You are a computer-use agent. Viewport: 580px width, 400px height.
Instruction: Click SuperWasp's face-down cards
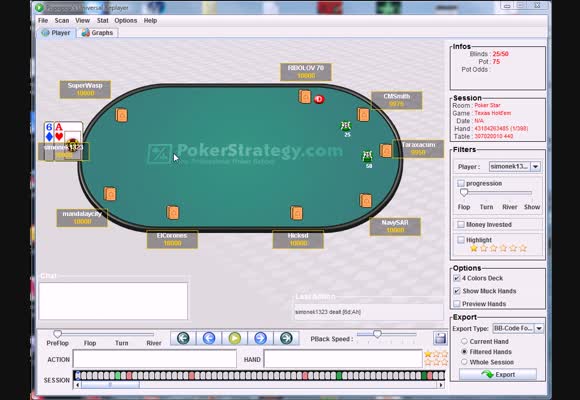click(x=121, y=115)
